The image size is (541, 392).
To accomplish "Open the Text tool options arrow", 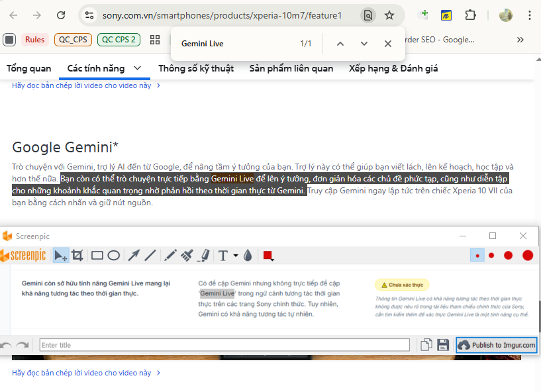I will [236, 256].
